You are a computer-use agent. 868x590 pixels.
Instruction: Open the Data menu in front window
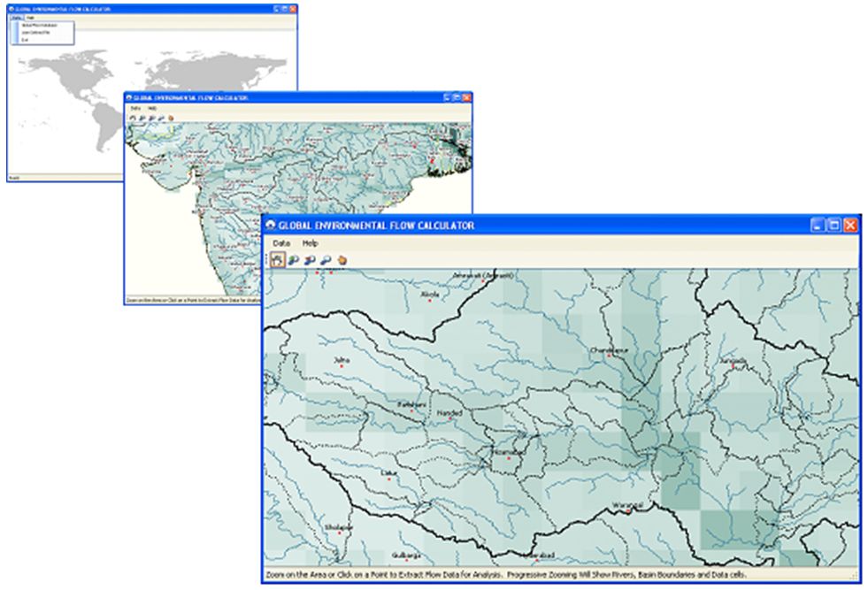[x=281, y=242]
